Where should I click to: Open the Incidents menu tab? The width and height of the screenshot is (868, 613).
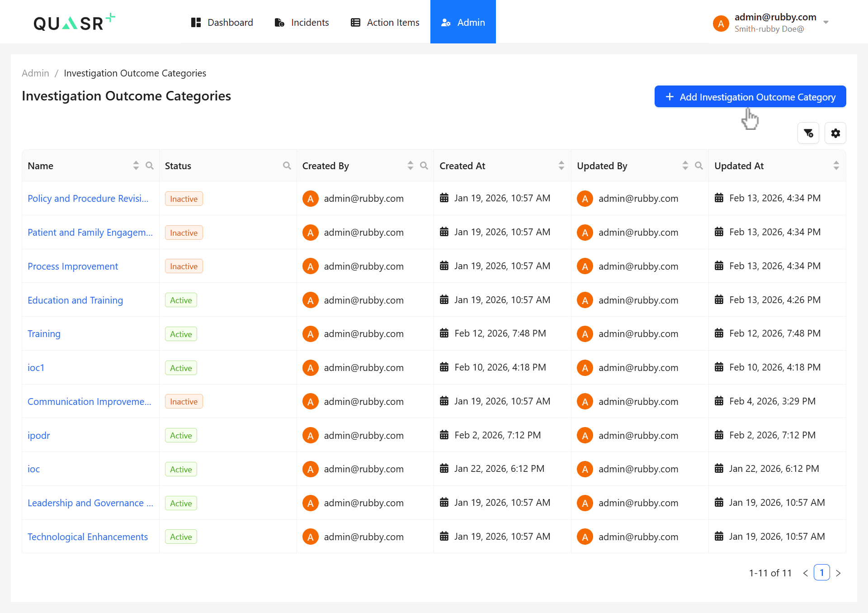click(x=302, y=22)
